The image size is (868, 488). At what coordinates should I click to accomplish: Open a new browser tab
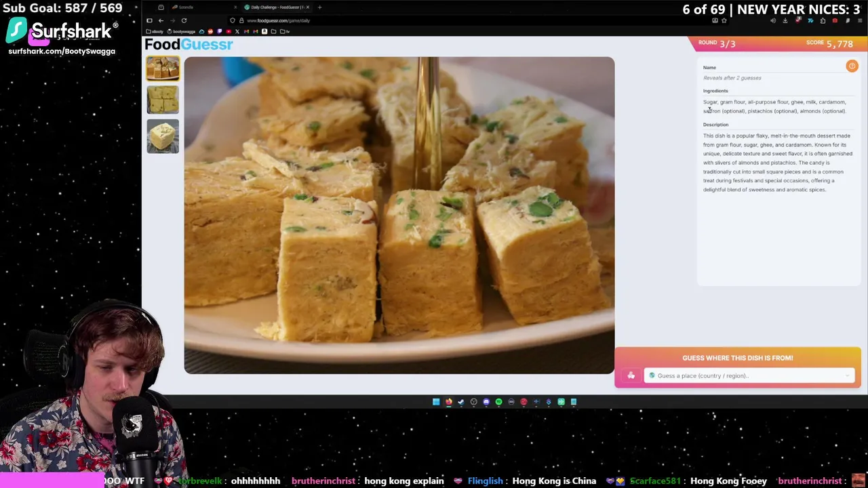click(319, 7)
